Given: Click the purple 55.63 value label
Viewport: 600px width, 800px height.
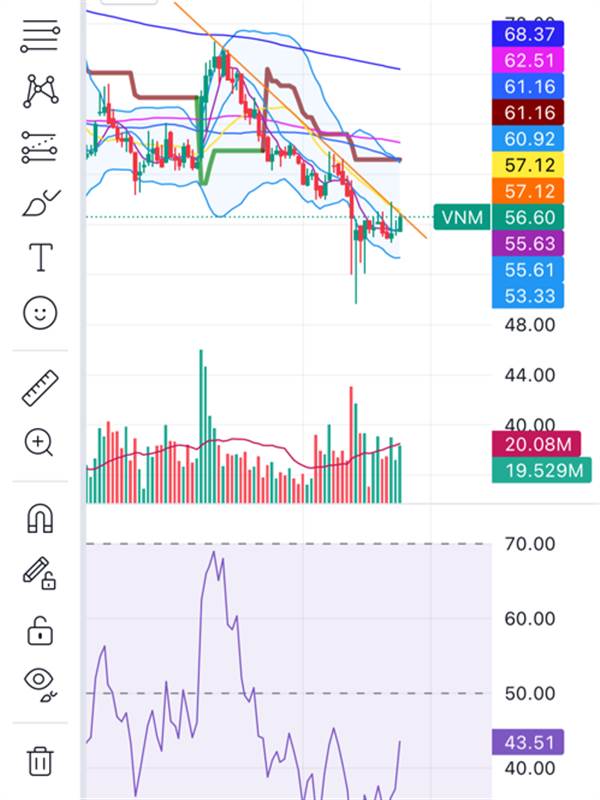Looking at the screenshot, I should pyautogui.click(x=528, y=243).
